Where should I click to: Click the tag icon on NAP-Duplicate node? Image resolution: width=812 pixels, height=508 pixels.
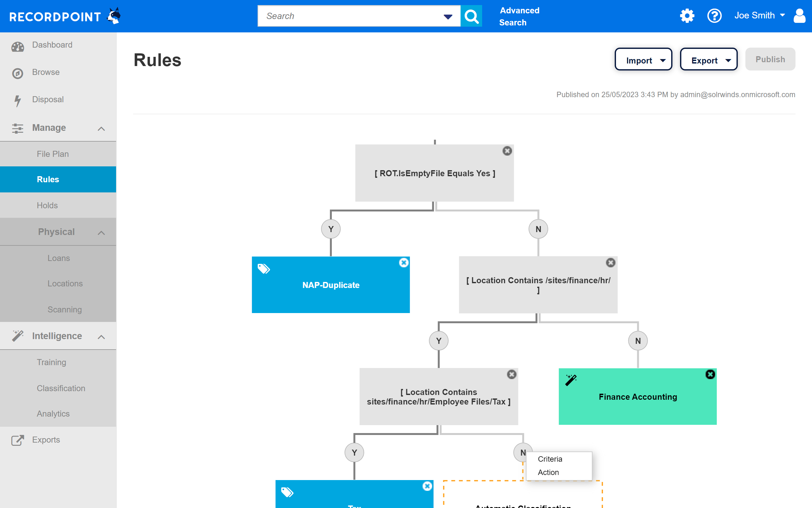click(264, 269)
